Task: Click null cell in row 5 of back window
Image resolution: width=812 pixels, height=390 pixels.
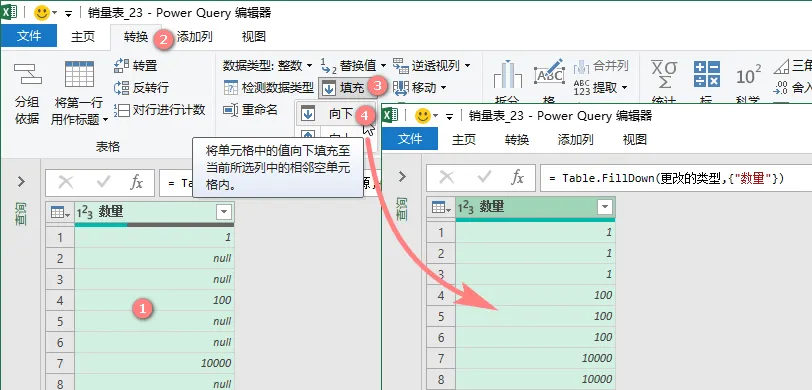Action: [154, 321]
